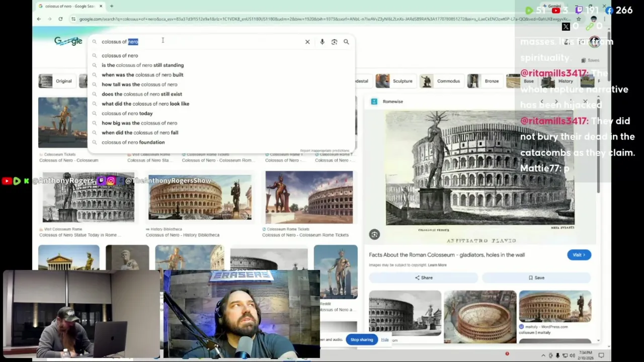Click the Stop sharing button
The image size is (644, 362).
(362, 340)
